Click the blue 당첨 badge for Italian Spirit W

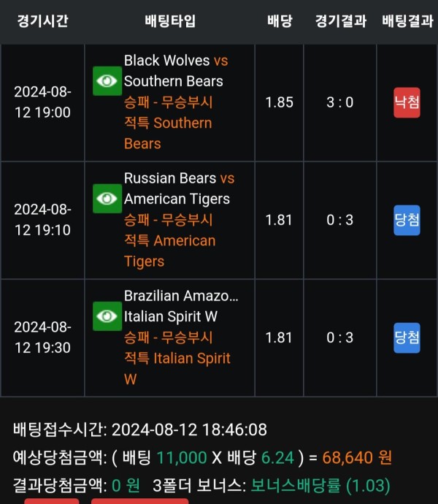click(x=407, y=337)
